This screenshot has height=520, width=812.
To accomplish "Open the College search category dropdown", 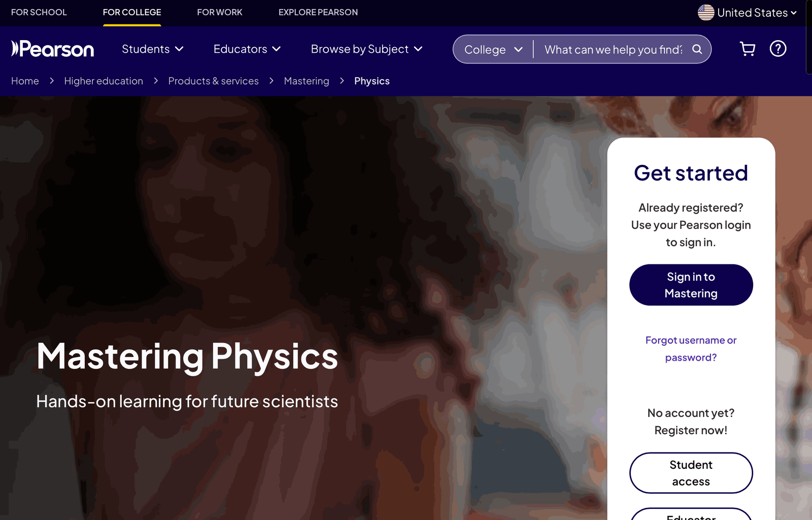I will [493, 50].
